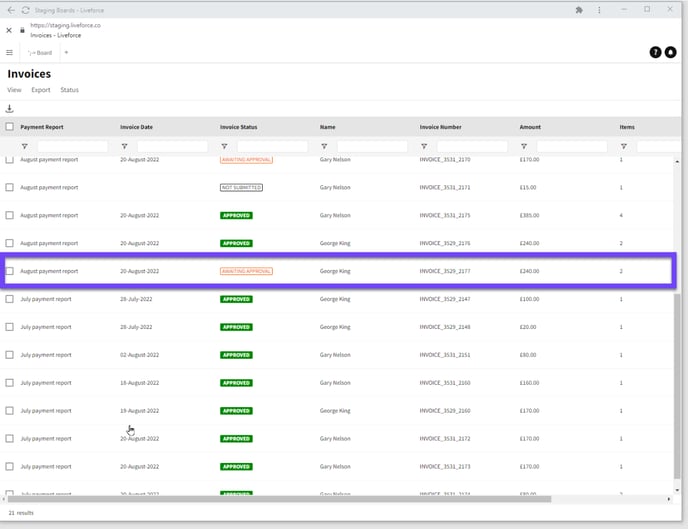This screenshot has width=688, height=529.
Task: Tick checkbox for INVOICE_3531_2173 row
Action: pos(9,467)
